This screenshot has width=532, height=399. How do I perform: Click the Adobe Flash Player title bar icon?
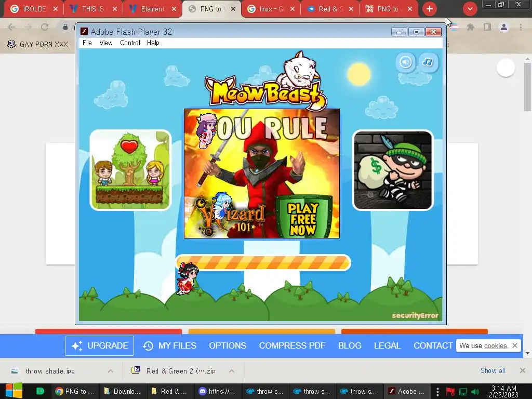pyautogui.click(x=84, y=32)
